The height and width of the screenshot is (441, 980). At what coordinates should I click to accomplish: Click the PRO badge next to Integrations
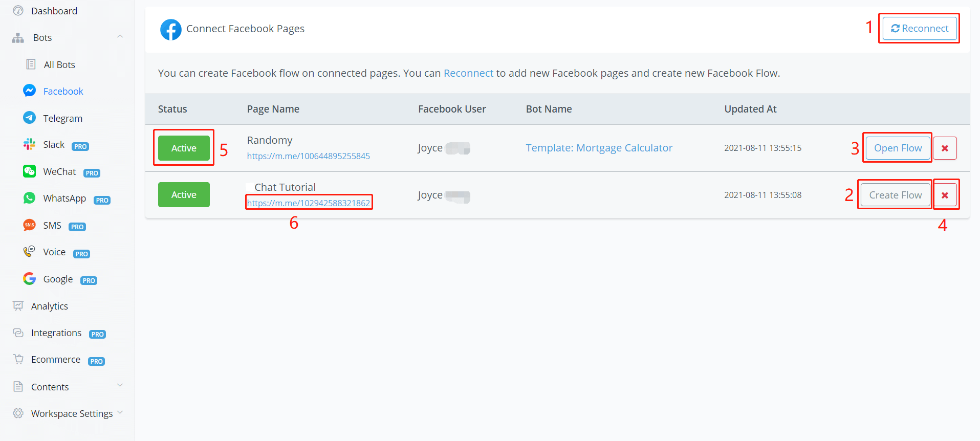[x=98, y=334]
